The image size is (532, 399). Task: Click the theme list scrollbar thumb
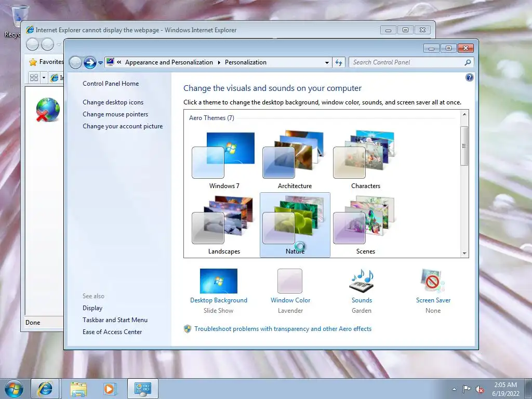[x=464, y=146]
